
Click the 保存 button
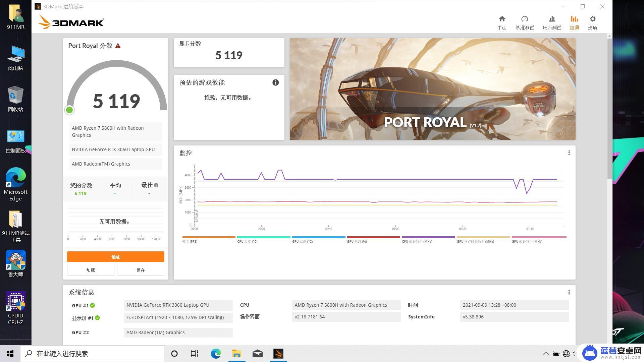point(141,270)
